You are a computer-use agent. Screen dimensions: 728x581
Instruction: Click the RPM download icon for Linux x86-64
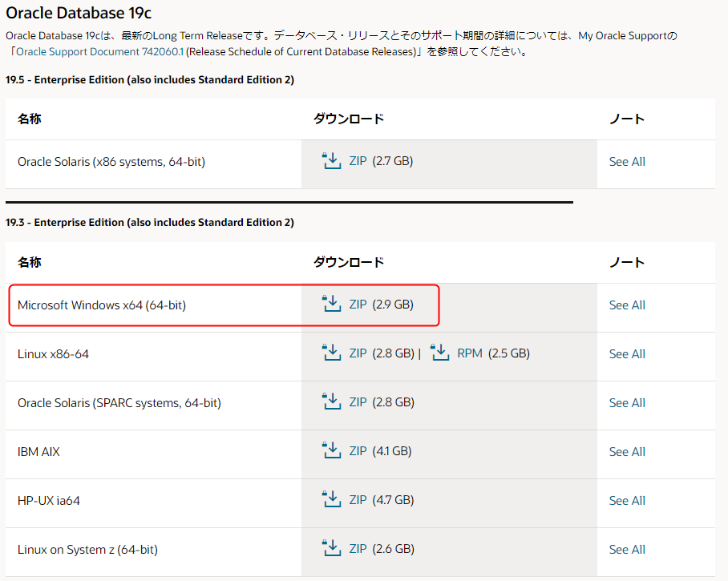coord(439,353)
